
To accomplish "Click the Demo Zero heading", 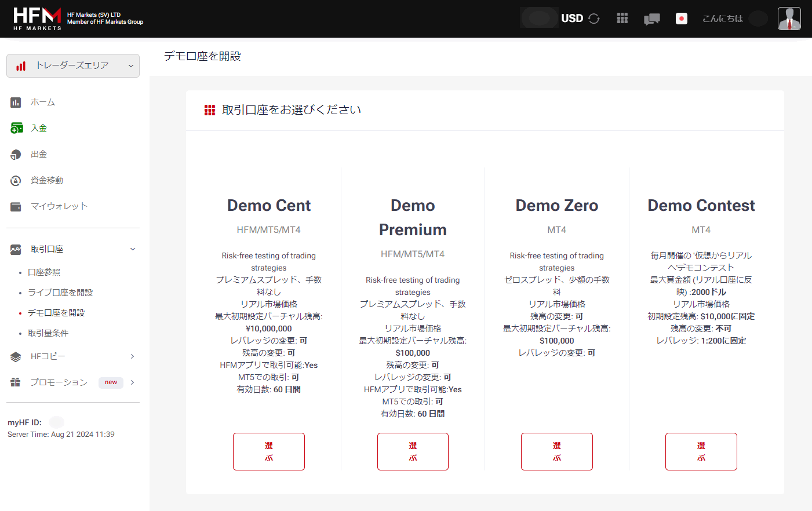I will coord(557,206).
